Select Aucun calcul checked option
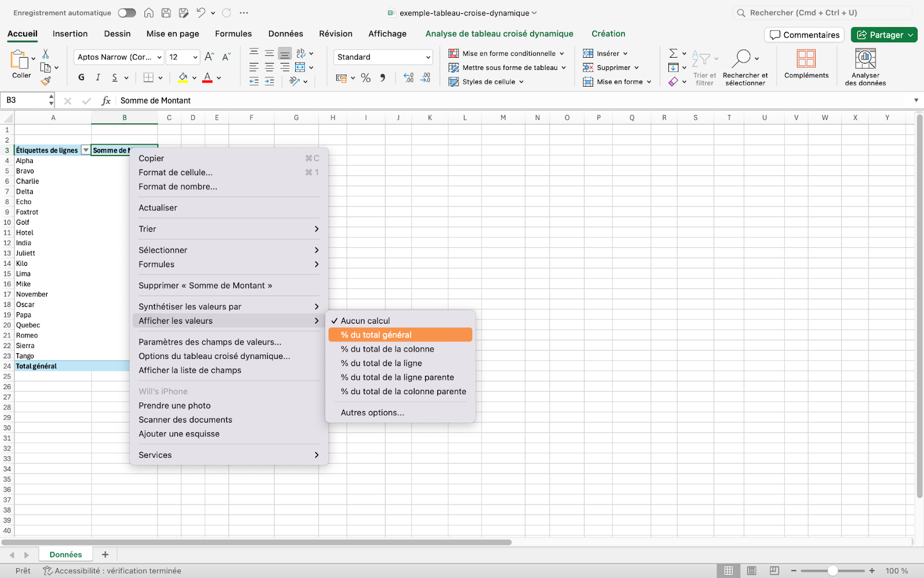The height and width of the screenshot is (578, 924). click(365, 321)
